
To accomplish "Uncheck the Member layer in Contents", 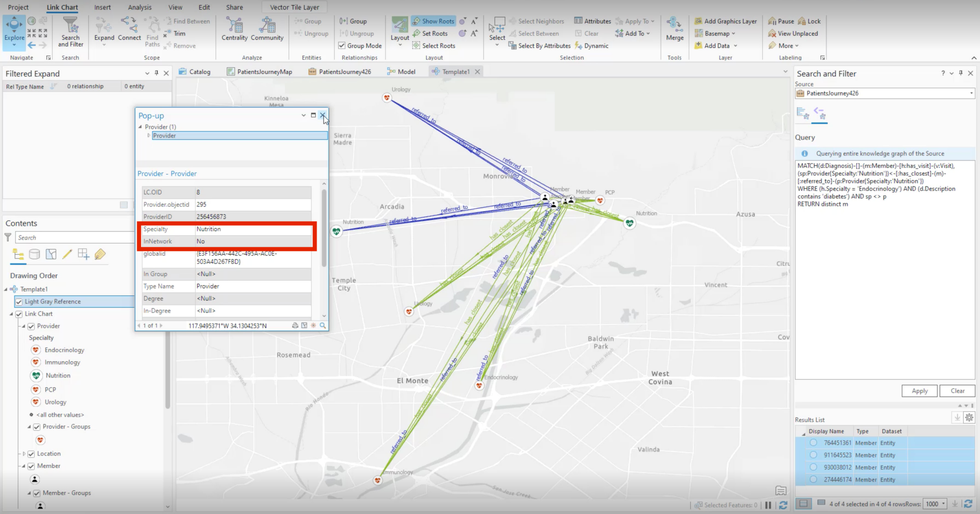I will click(31, 466).
